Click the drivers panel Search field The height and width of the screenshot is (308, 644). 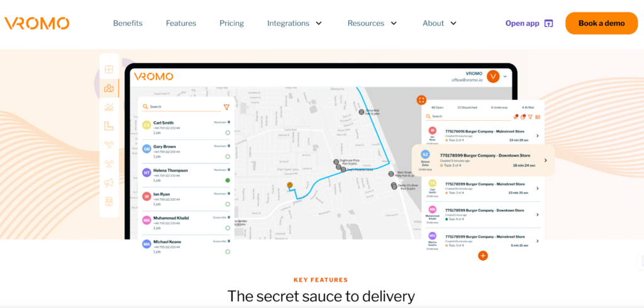182,107
